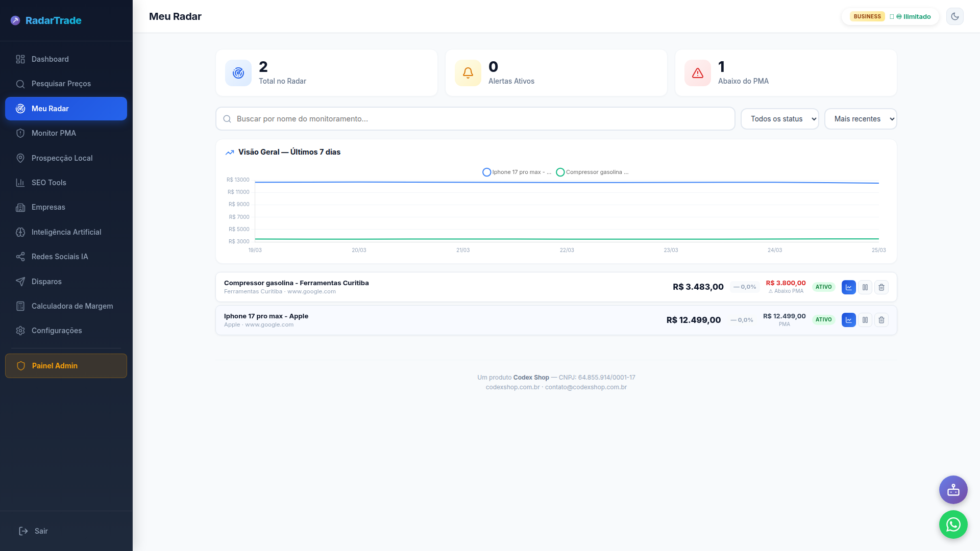Viewport: 980px width, 551px height.
Task: Toggle Compressor gasolina legend series
Action: [x=592, y=172]
